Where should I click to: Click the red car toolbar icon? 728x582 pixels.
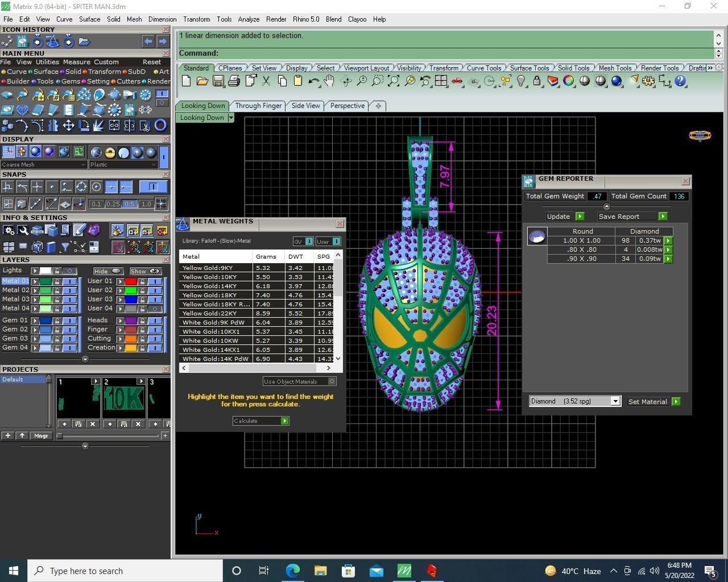pos(457,81)
